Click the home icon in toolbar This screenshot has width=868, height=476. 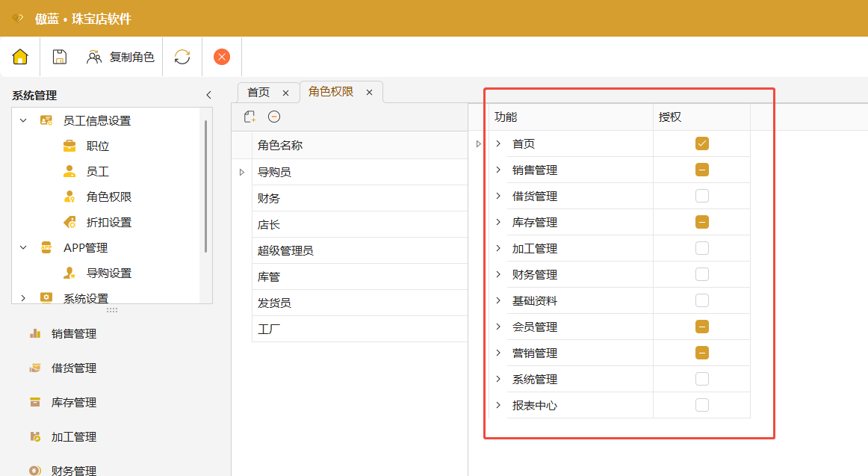20,57
